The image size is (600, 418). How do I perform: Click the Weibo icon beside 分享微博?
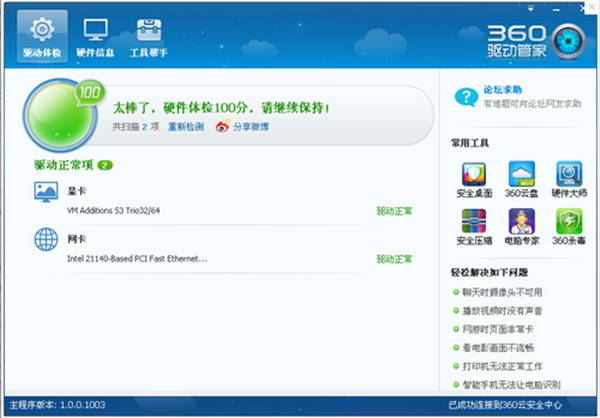pyautogui.click(x=223, y=126)
